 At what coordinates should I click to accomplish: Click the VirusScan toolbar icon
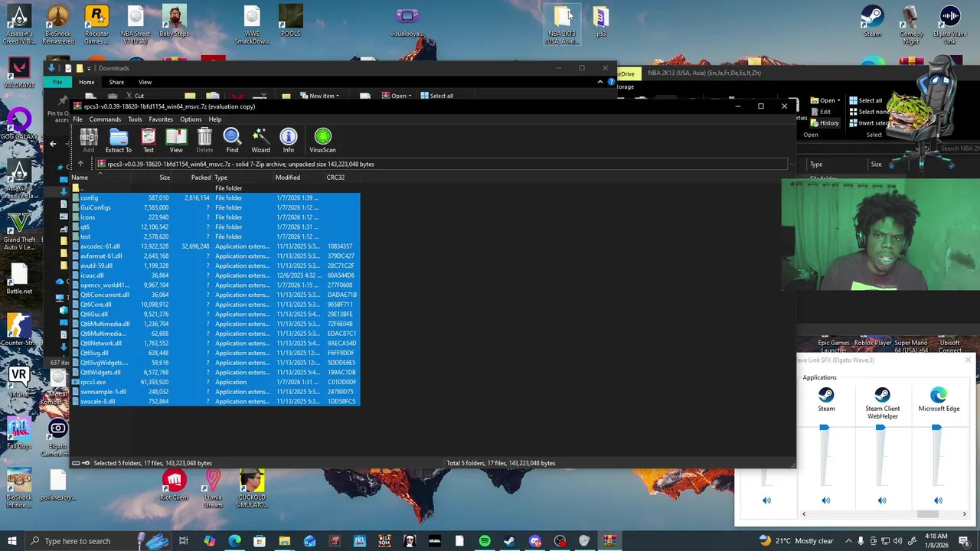[322, 140]
